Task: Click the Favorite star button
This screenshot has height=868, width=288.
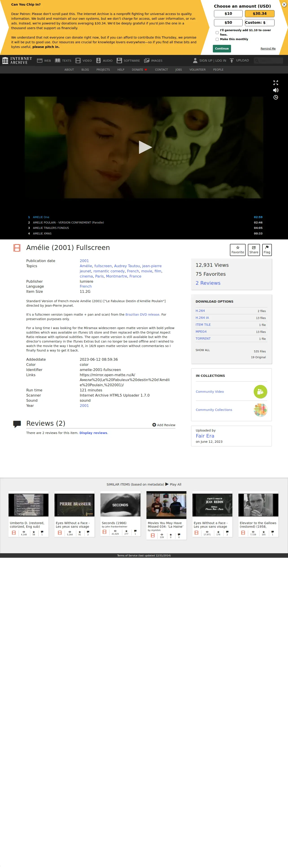Action: click(x=238, y=250)
